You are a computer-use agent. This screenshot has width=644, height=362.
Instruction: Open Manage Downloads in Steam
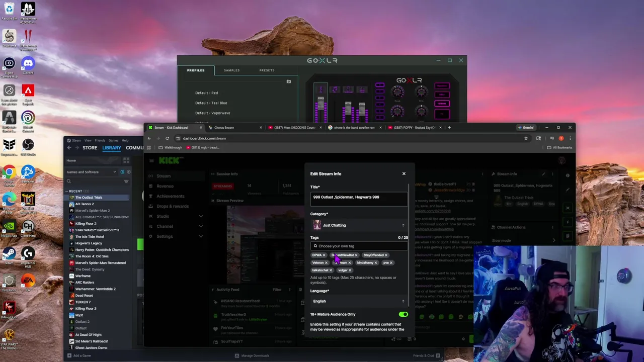point(252,355)
